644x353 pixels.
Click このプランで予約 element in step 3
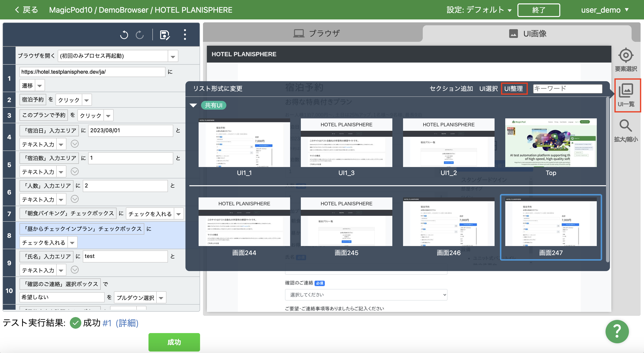point(44,115)
